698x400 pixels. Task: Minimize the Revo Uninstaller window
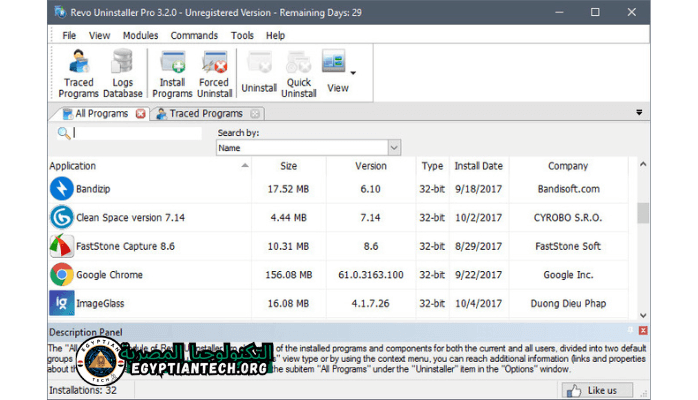click(560, 12)
